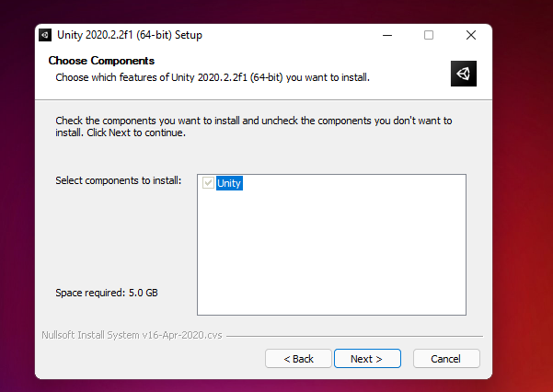This screenshot has height=392, width=553.
Task: Click 'Choose which features of Unity' subtitle
Action: [213, 77]
